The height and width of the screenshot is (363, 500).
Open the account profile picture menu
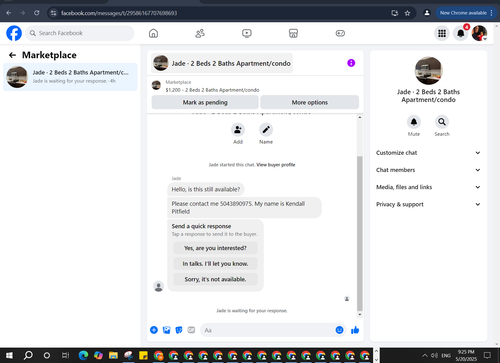[479, 33]
